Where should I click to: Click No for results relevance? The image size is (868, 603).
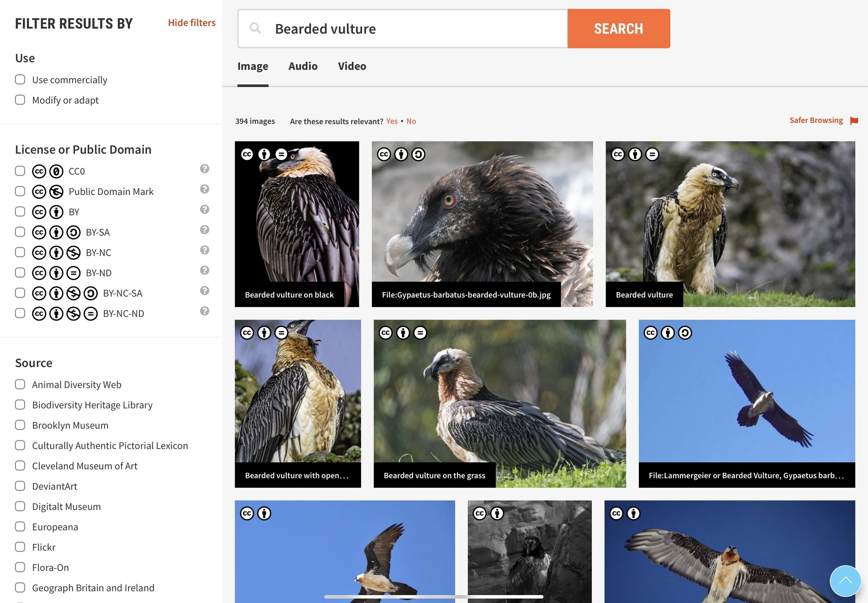click(411, 121)
